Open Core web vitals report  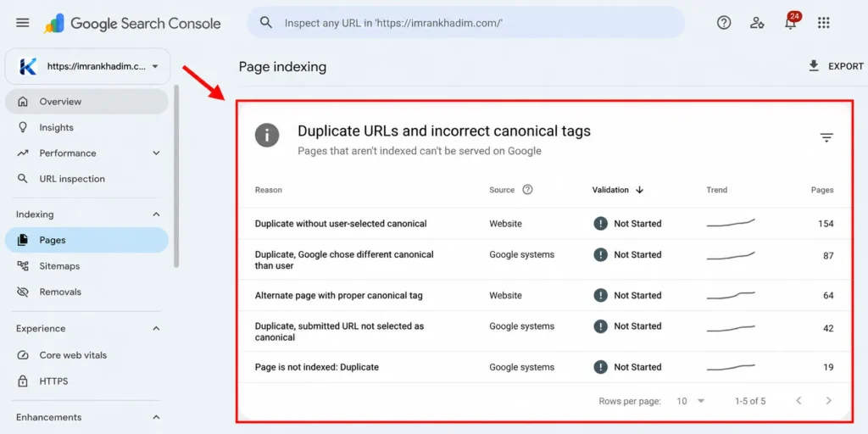tap(86, 355)
